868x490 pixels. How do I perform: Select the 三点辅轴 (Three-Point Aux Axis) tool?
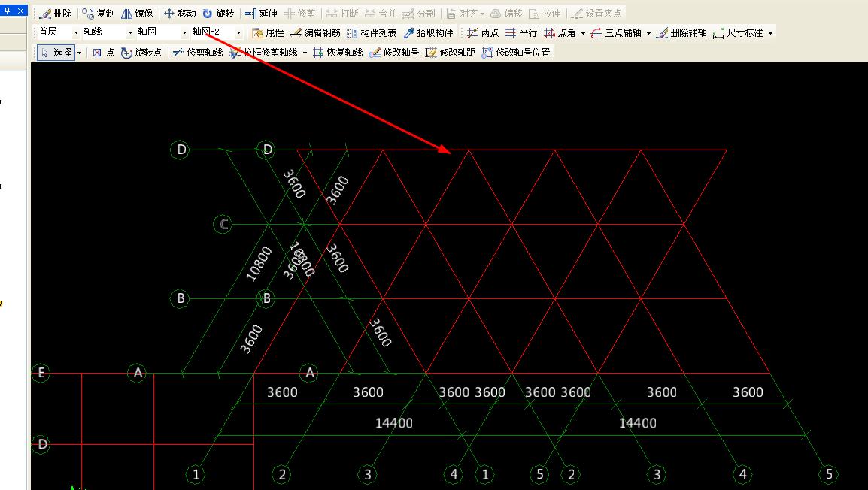(615, 32)
